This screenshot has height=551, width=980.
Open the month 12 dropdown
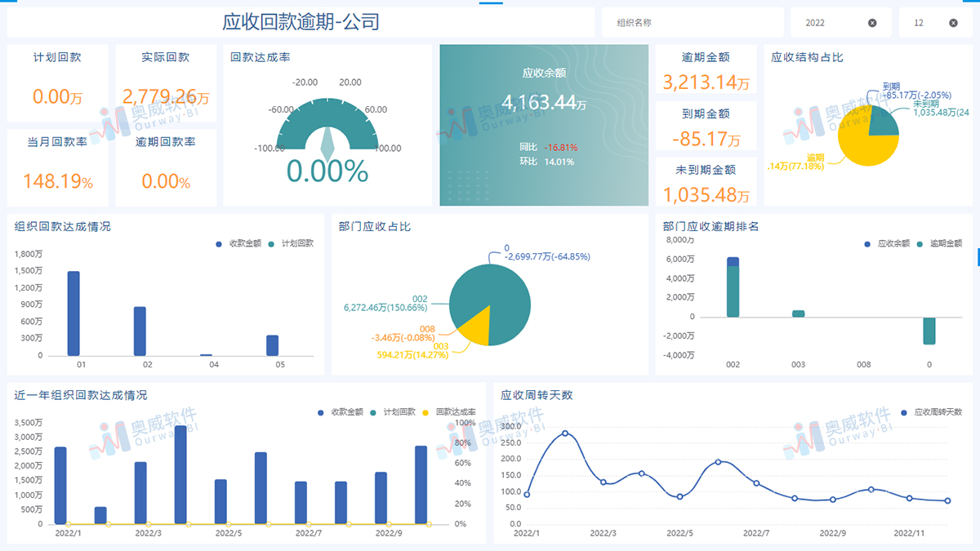[x=927, y=23]
